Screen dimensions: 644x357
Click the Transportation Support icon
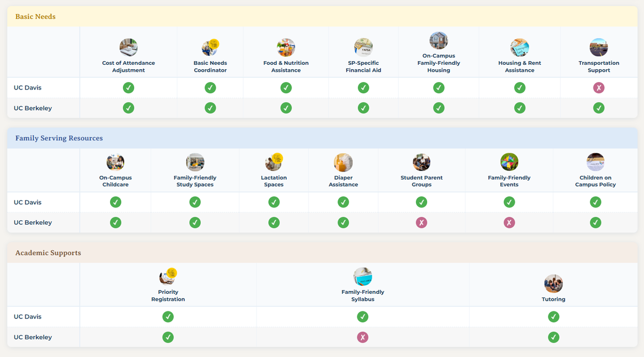coord(599,48)
